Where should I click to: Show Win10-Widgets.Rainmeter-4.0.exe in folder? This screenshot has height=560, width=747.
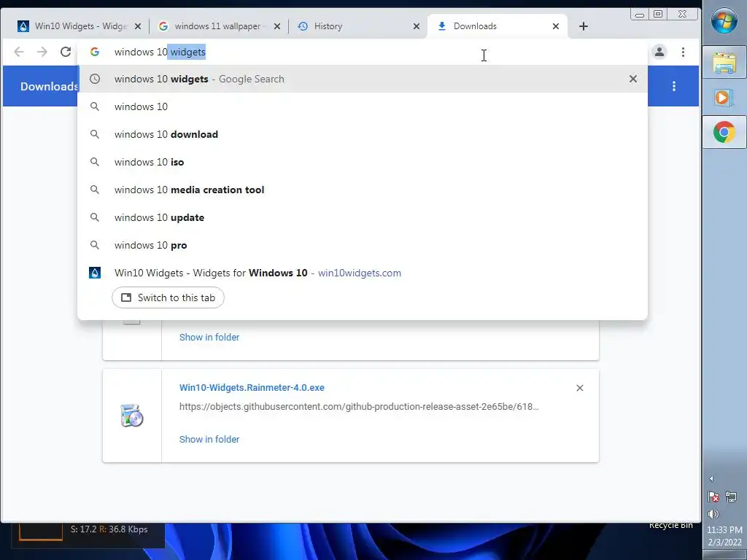tap(209, 439)
